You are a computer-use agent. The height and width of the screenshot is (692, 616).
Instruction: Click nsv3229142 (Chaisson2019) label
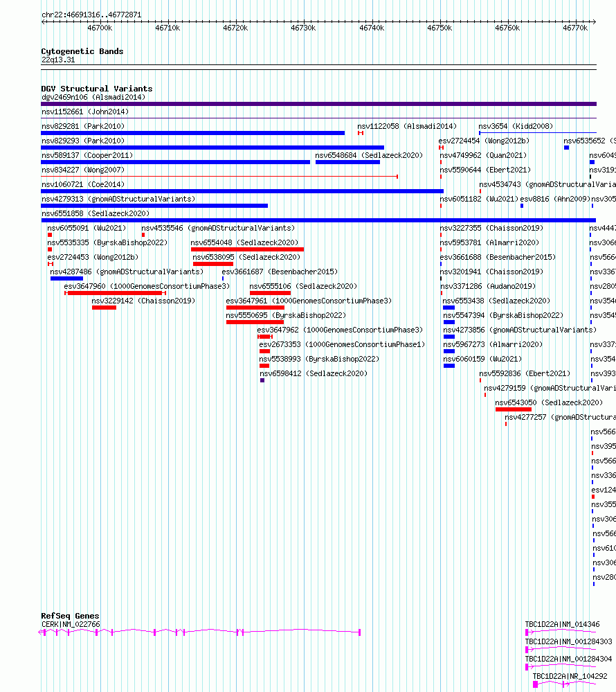[143, 301]
